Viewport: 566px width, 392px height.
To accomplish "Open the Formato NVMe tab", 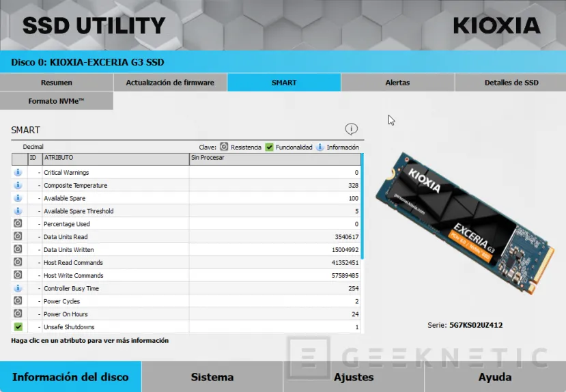I will [57, 101].
